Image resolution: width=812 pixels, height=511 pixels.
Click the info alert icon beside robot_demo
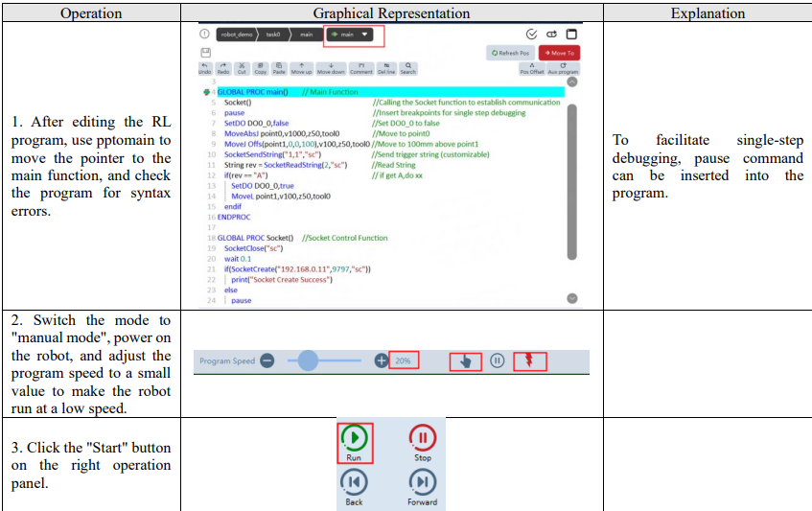204,35
